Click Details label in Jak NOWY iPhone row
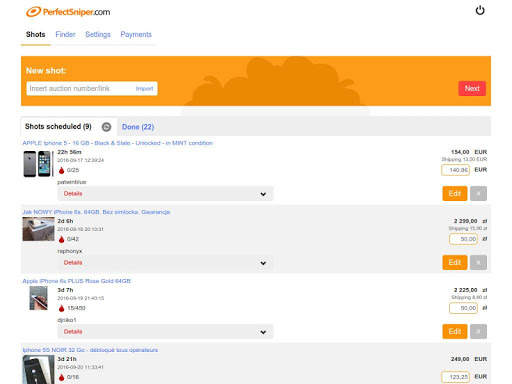Image resolution: width=512 pixels, height=384 pixels. pyautogui.click(x=73, y=263)
